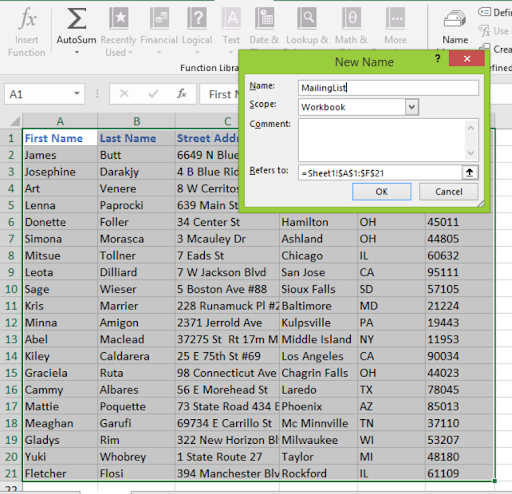Open Name Manager icon

pyautogui.click(x=455, y=18)
